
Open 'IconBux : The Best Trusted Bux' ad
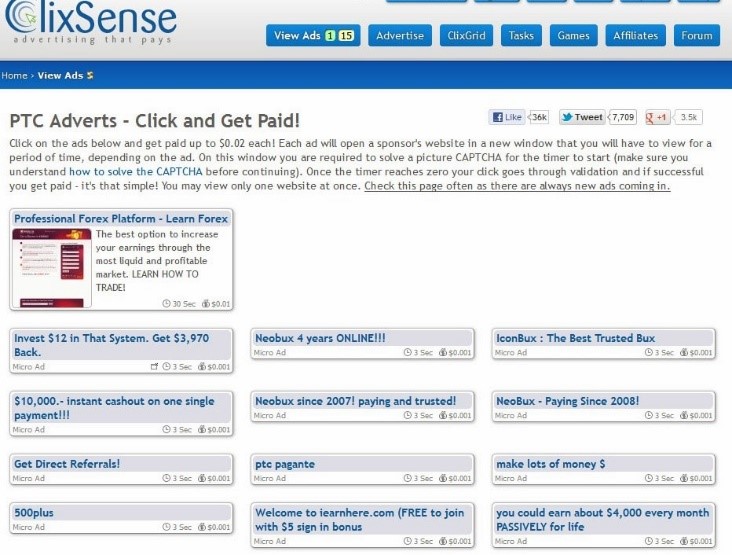coord(575,338)
